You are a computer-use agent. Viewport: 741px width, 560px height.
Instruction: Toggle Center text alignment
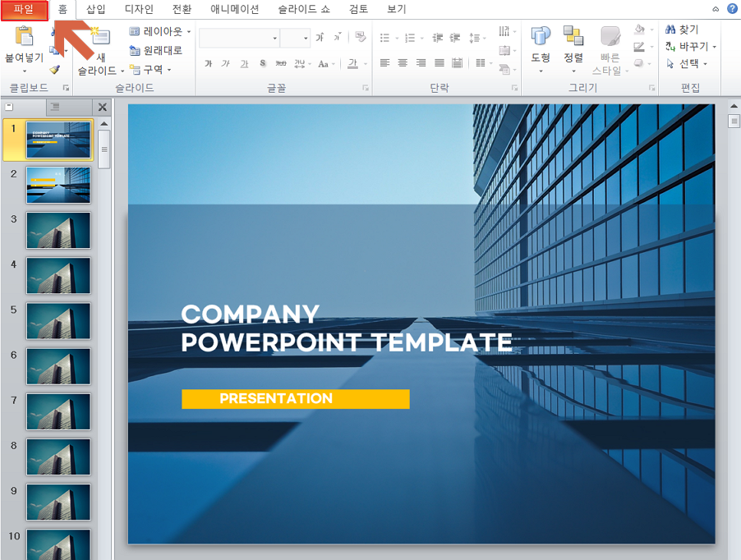403,62
